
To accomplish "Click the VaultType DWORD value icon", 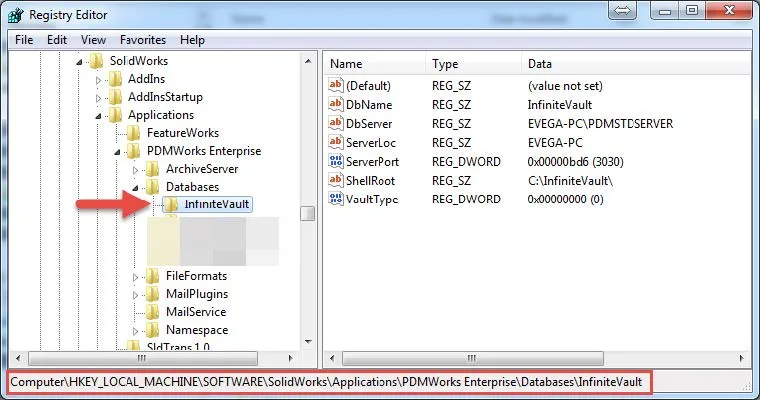I will point(336,198).
